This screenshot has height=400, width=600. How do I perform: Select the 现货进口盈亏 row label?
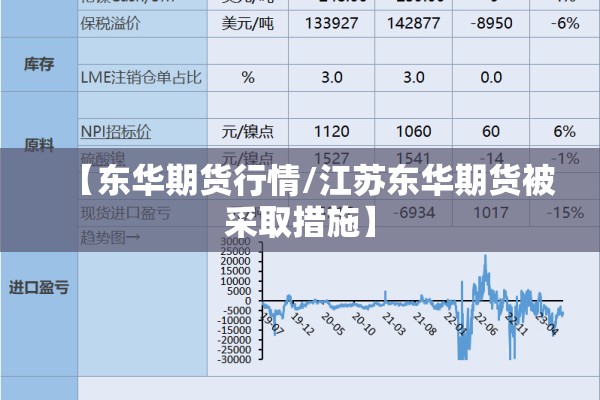(126, 213)
